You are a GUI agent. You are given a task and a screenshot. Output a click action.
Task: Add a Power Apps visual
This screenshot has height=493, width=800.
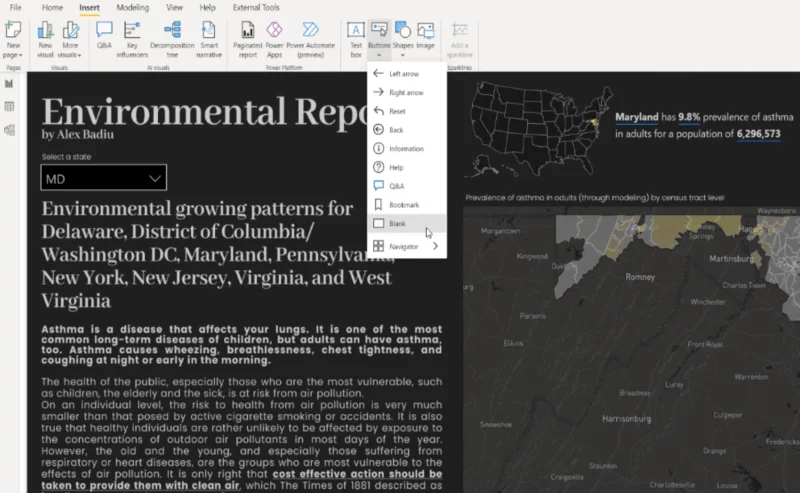click(274, 39)
